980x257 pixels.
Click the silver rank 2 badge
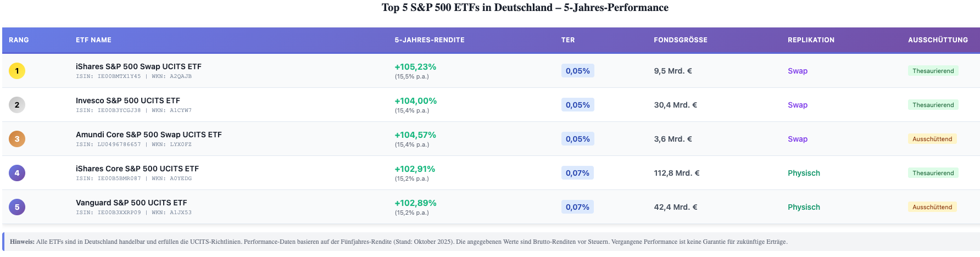(x=17, y=105)
